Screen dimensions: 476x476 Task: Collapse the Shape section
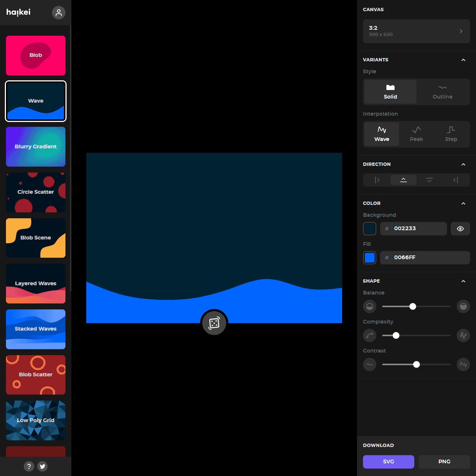pos(463,281)
